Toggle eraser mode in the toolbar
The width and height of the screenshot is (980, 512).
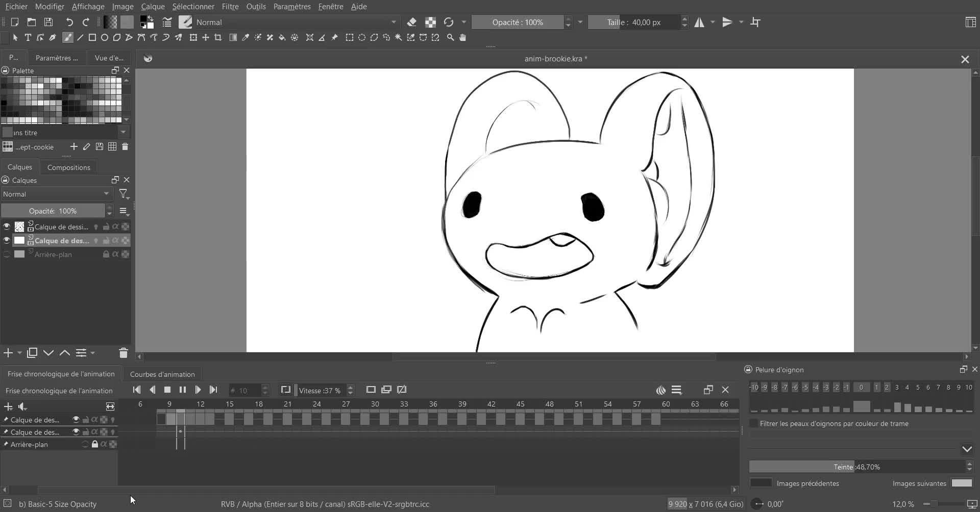411,22
